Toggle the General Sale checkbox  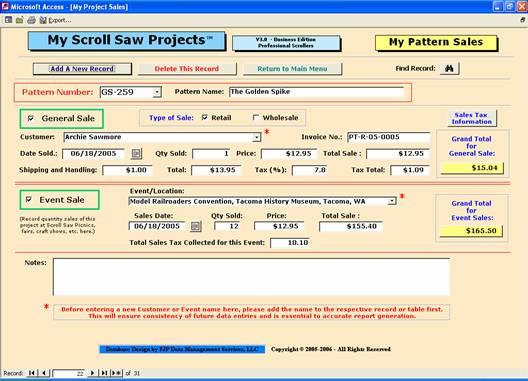pyautogui.click(x=31, y=118)
